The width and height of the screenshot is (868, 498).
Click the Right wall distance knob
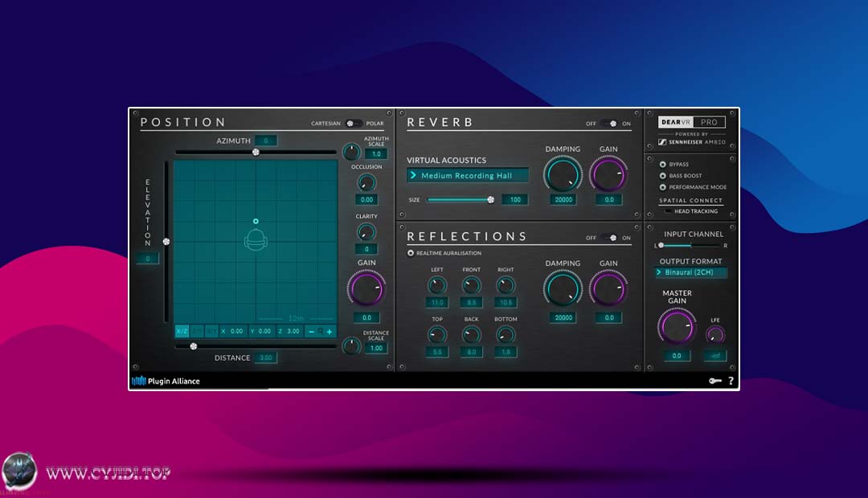506,285
